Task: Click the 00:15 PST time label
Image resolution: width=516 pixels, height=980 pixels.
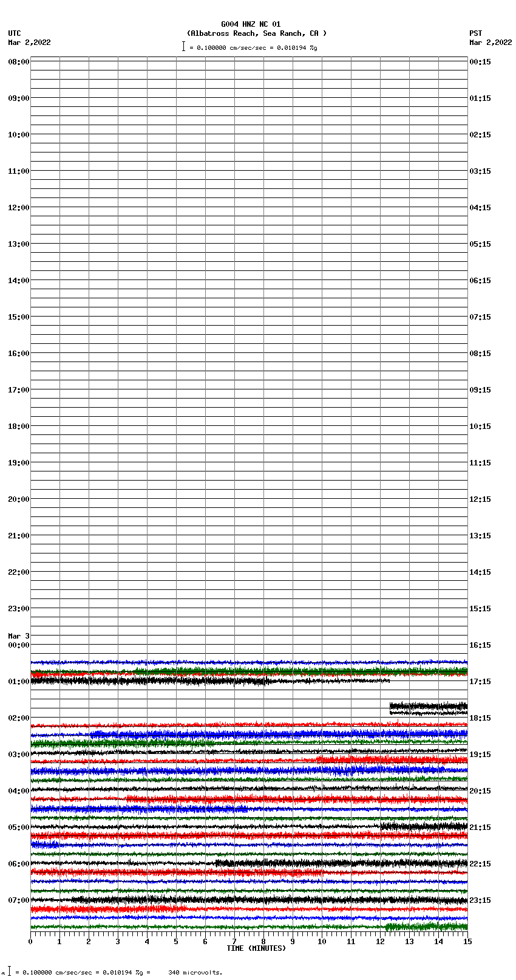Action: (480, 62)
